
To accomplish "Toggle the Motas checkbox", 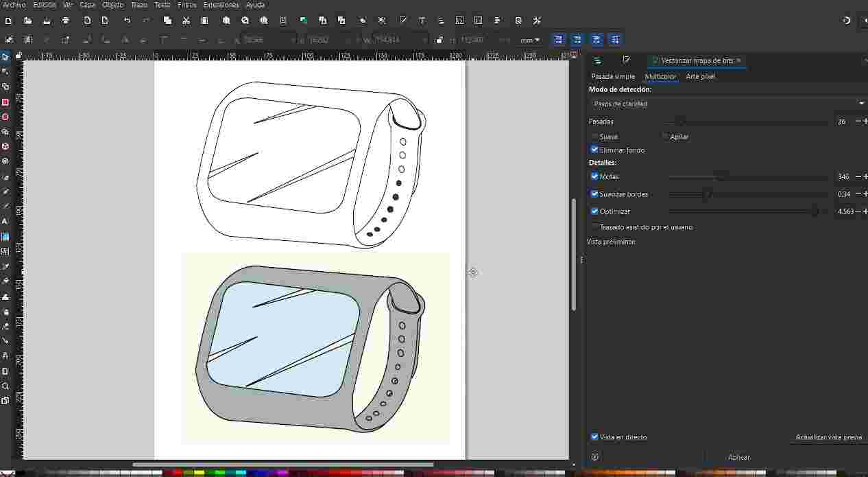I will 594,176.
